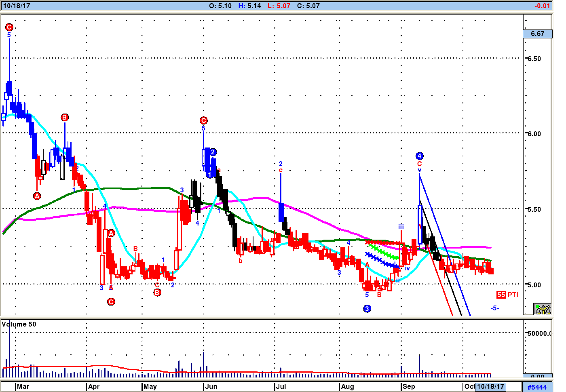This screenshot has height=392, width=566.
Task: Click the balance scale icon in chart corner
Action: point(543,309)
